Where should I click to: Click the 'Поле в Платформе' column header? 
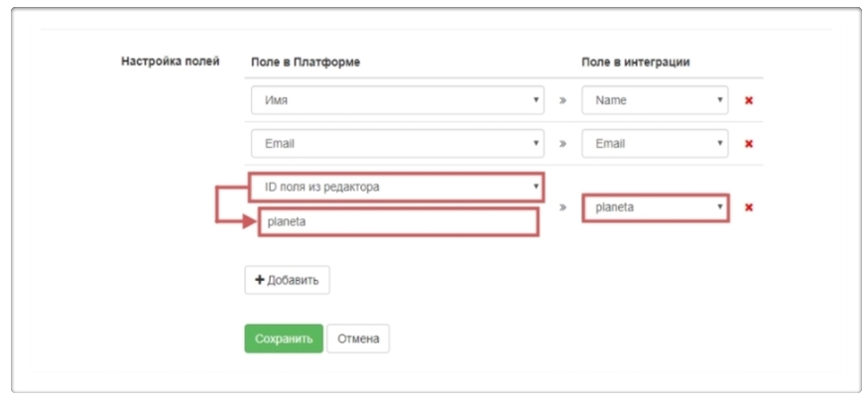303,62
